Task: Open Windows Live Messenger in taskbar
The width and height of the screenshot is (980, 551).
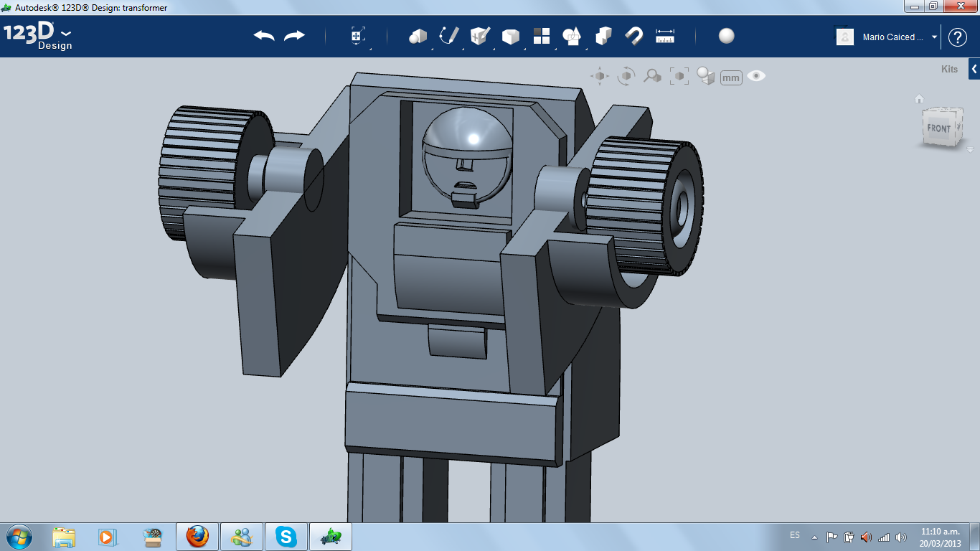Action: (242, 537)
